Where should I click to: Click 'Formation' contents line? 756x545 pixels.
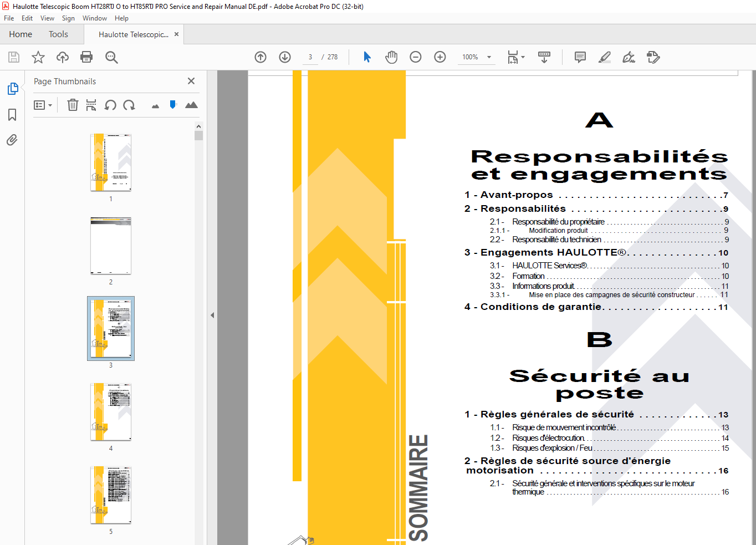click(609, 276)
